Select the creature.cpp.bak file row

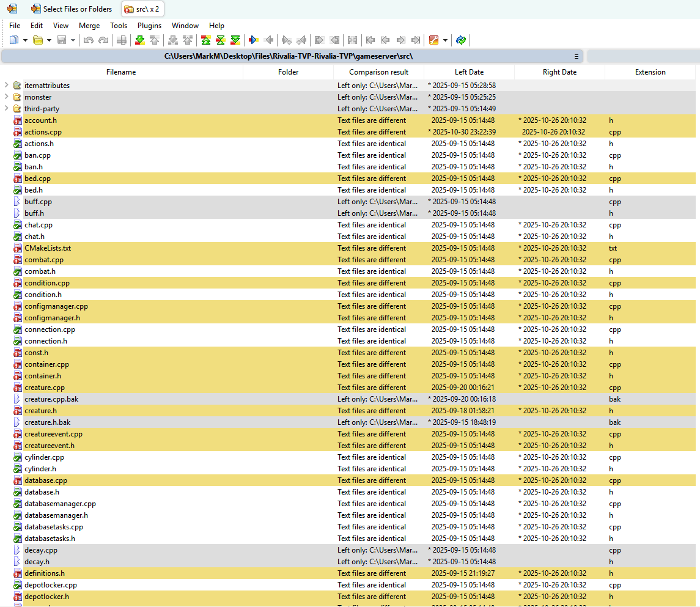pyautogui.click(x=348, y=399)
